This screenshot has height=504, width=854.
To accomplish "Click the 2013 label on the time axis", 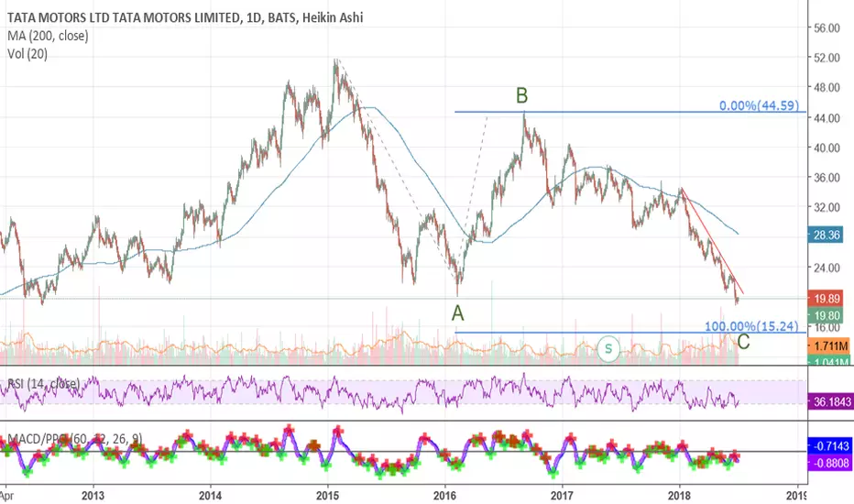I will [x=93, y=496].
